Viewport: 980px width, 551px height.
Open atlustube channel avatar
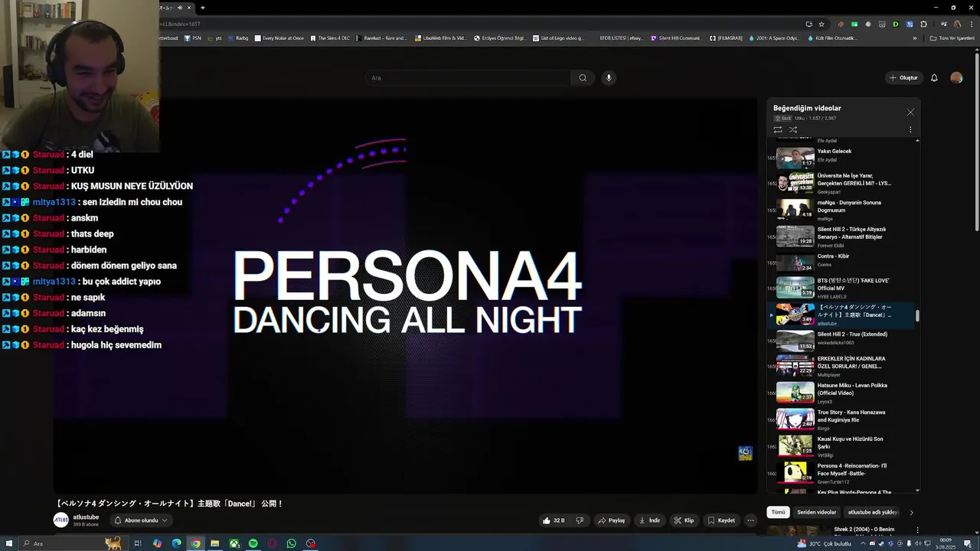(x=60, y=520)
